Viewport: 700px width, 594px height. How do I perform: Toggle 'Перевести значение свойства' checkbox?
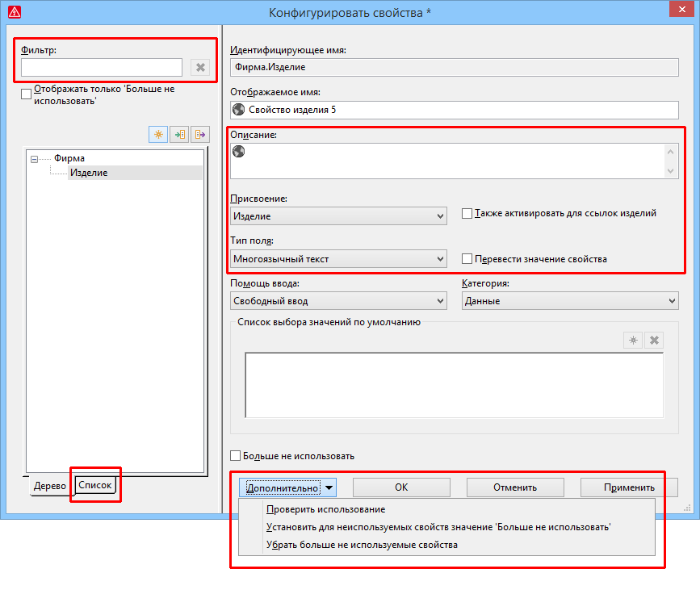pyautogui.click(x=467, y=259)
